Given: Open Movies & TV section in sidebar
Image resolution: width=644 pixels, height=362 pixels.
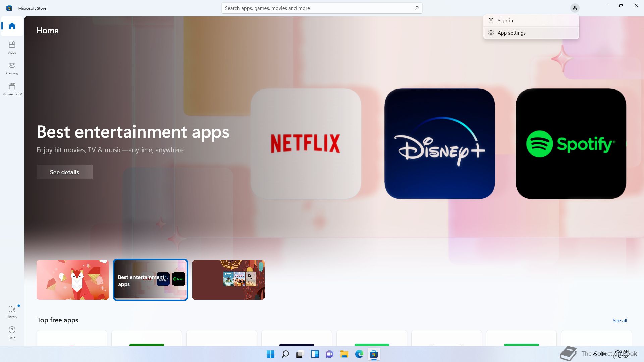Looking at the screenshot, I should tap(12, 89).
